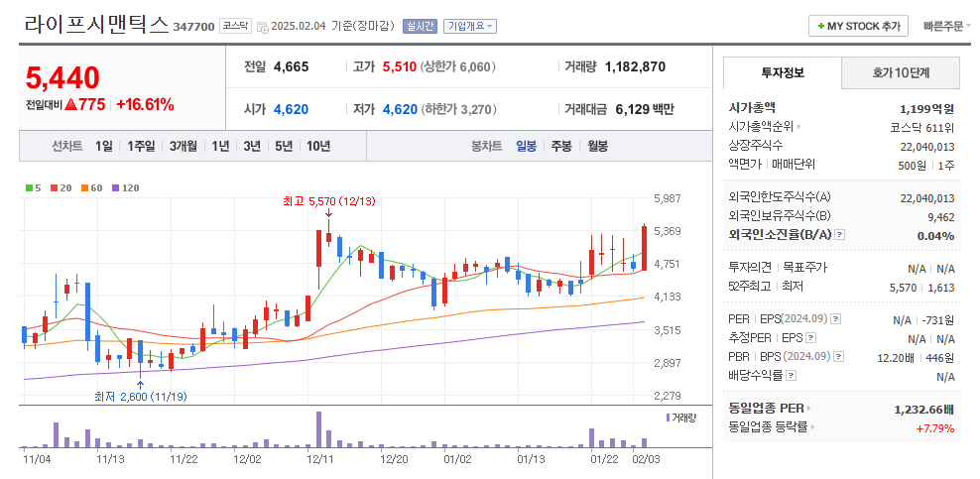Click the stock code 347700

(193, 27)
